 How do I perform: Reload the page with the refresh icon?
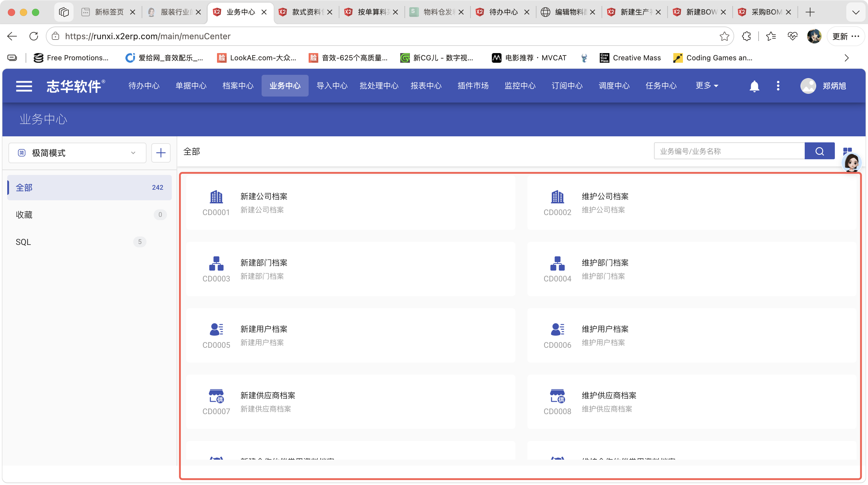(x=34, y=36)
